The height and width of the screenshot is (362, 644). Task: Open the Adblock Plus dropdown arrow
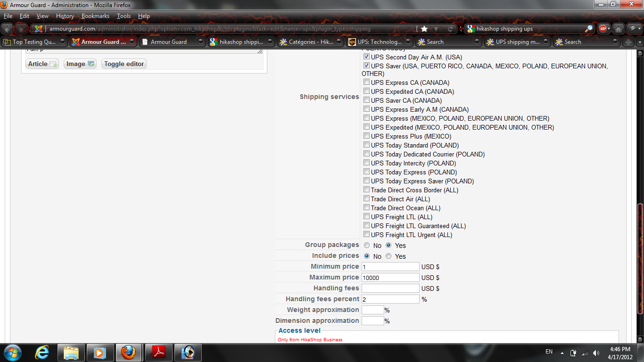tap(609, 29)
